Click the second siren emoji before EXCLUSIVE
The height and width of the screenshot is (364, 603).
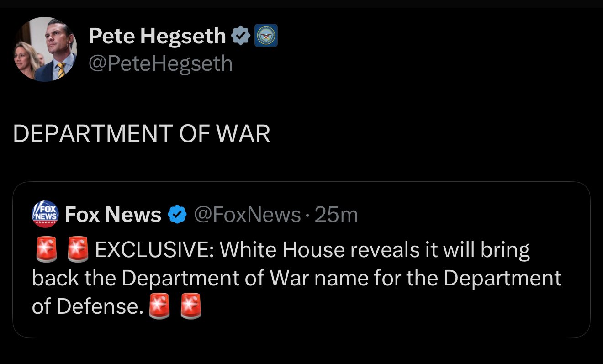pyautogui.click(x=78, y=251)
